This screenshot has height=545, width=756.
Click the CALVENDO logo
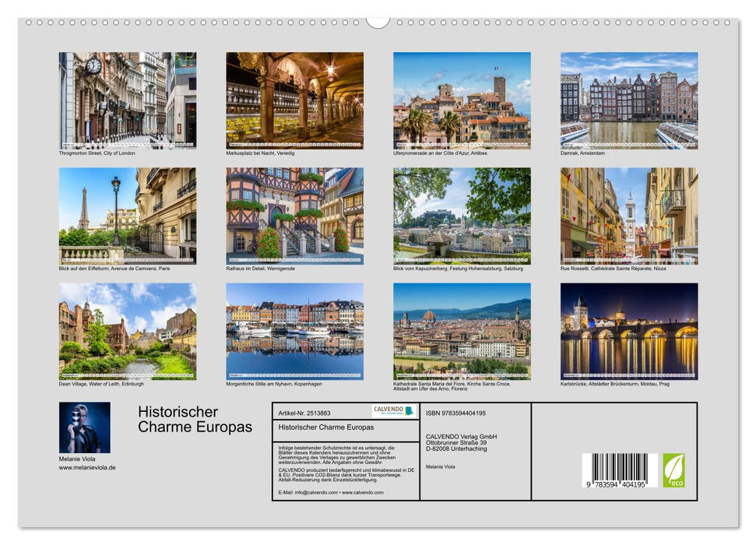point(393,411)
